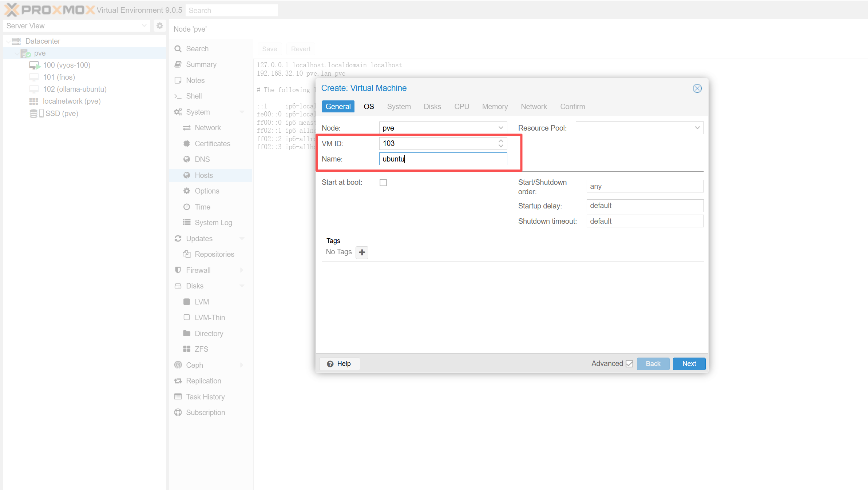
Task: Expand the Server View selector
Action: pos(144,25)
